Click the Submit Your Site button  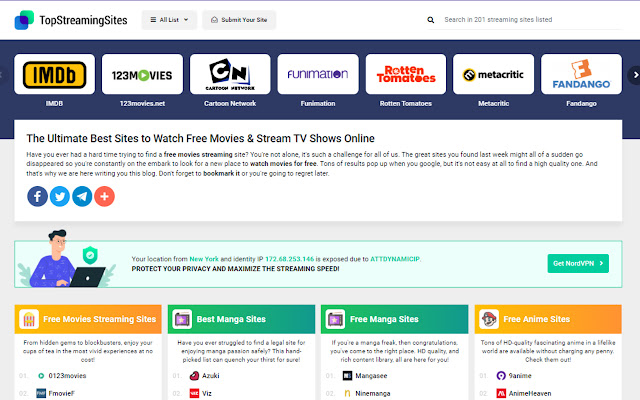pyautogui.click(x=239, y=20)
